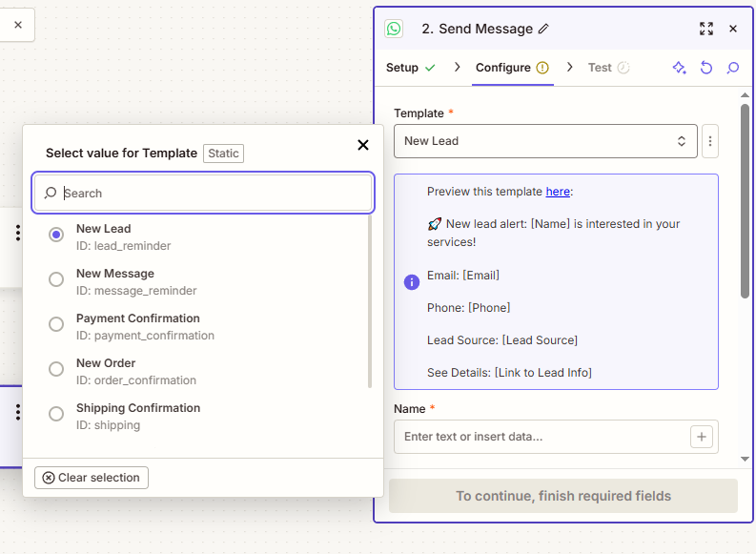Click 'ID: lead_reminder' text
The image size is (756, 554).
click(123, 246)
